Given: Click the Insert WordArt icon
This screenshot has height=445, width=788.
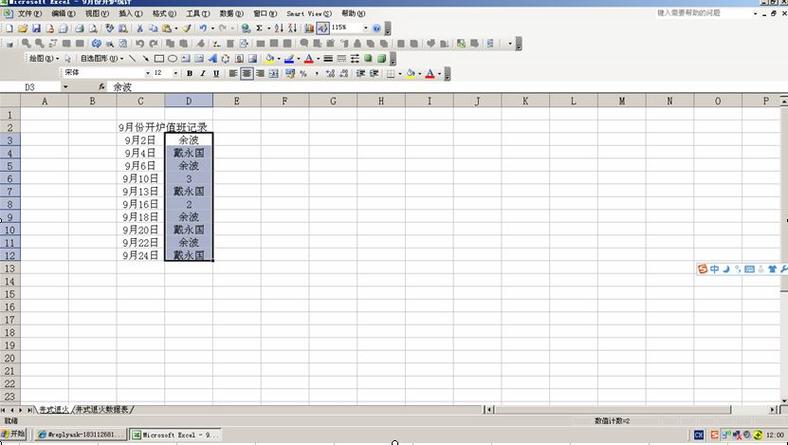Looking at the screenshot, I should (x=213, y=59).
